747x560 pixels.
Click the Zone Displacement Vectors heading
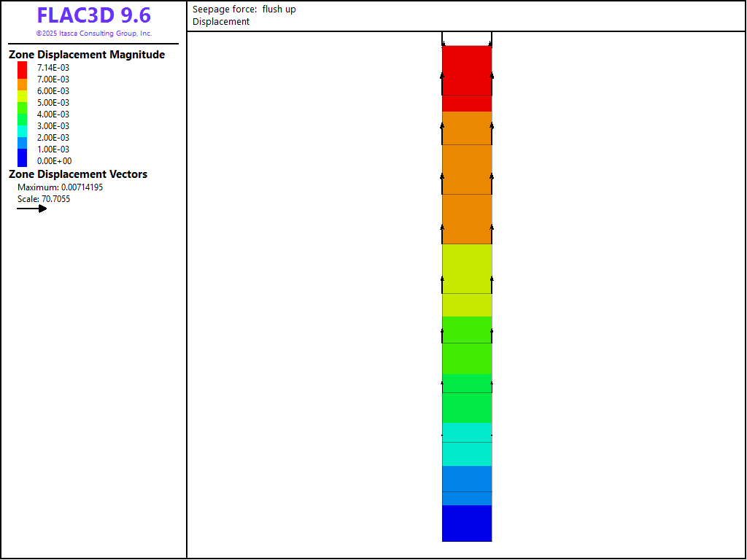click(78, 174)
